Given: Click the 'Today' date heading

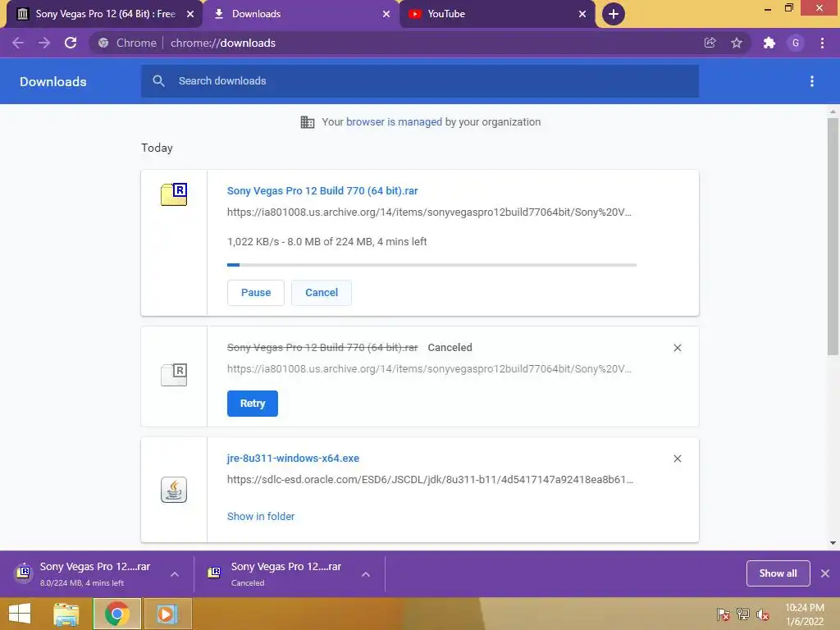Looking at the screenshot, I should [157, 148].
